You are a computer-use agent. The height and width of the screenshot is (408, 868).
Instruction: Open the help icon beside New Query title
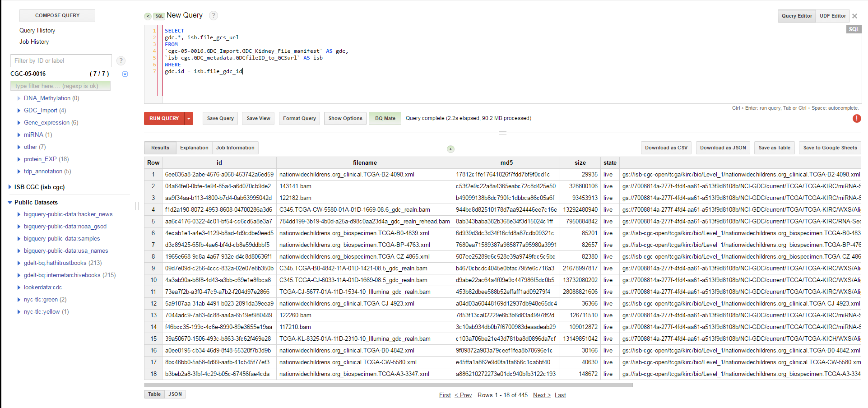214,15
